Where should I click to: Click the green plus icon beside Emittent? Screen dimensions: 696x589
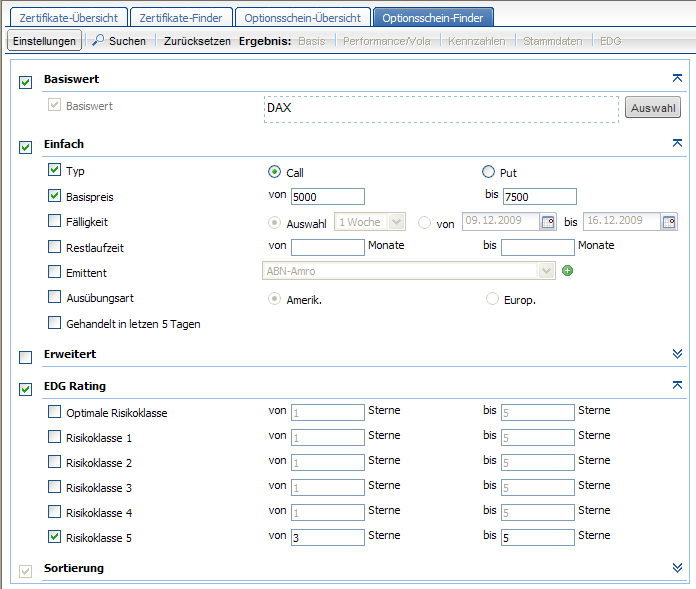tap(567, 271)
